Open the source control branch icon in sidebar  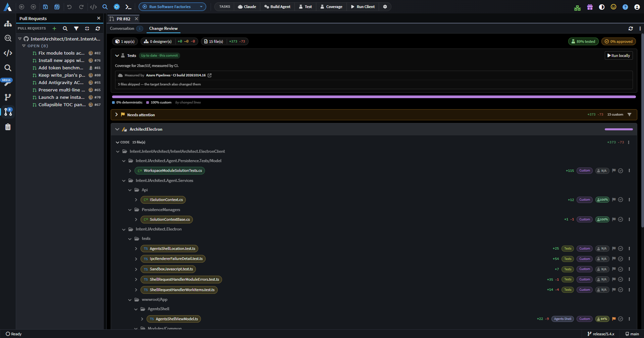point(8,97)
